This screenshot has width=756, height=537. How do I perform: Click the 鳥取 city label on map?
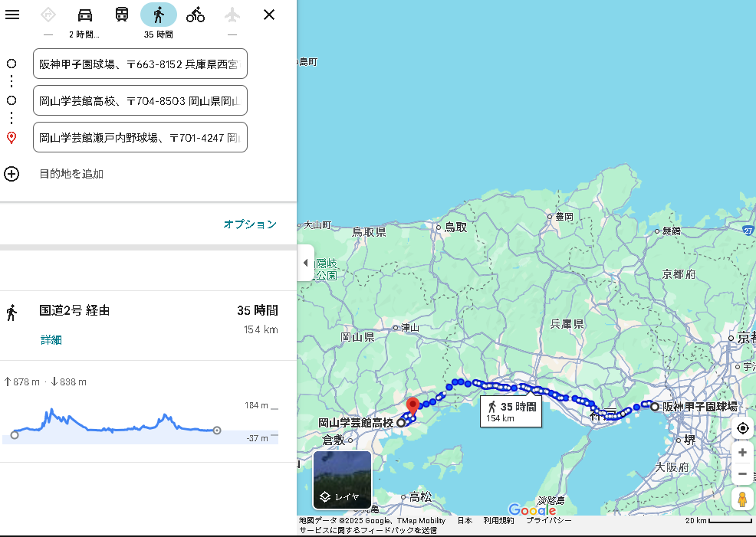click(x=455, y=227)
